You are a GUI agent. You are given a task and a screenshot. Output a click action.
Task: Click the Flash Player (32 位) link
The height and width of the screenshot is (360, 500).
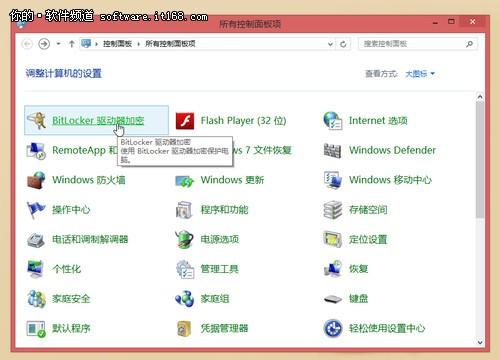tap(243, 120)
